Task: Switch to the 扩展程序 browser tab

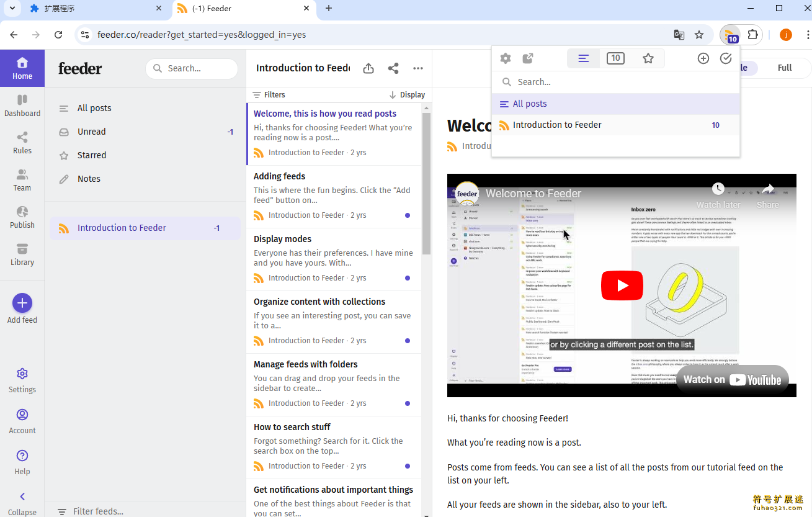Action: tap(96, 9)
